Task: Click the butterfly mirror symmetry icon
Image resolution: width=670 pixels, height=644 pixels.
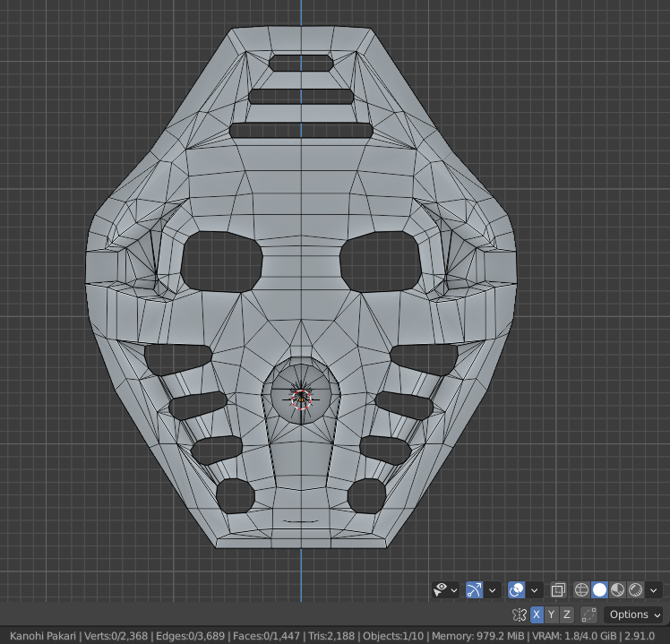Action: [520, 614]
